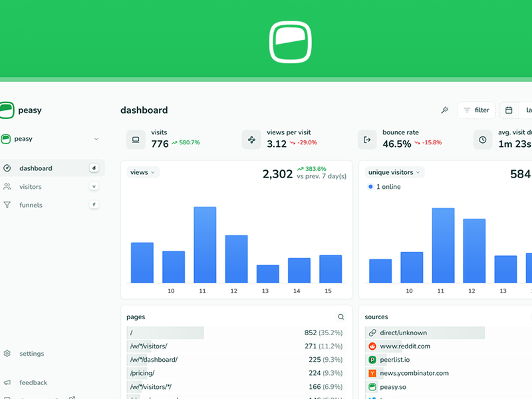Click the search icon in pages panel
The image size is (532, 399).
click(341, 317)
